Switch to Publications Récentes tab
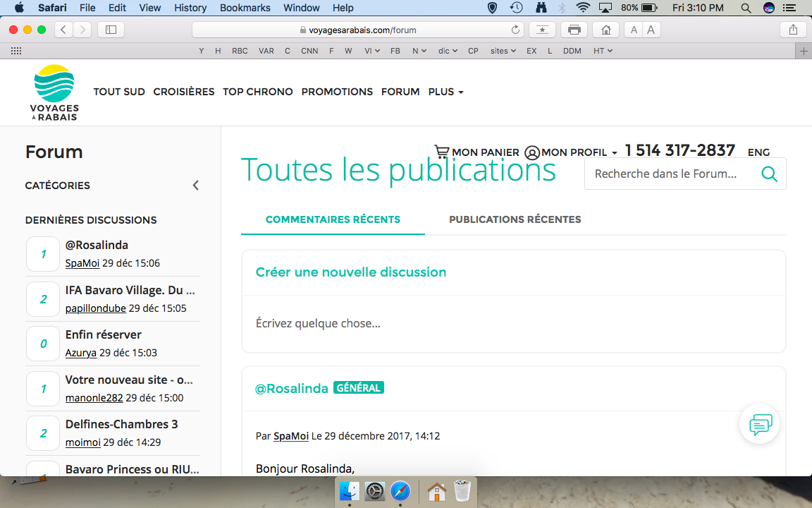This screenshot has width=812, height=508. 515,219
